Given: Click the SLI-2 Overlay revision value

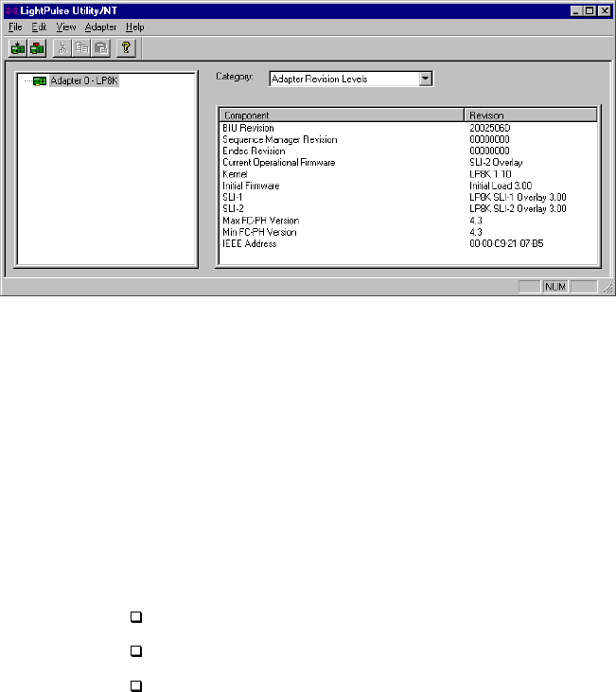Looking at the screenshot, I should coord(496,163).
